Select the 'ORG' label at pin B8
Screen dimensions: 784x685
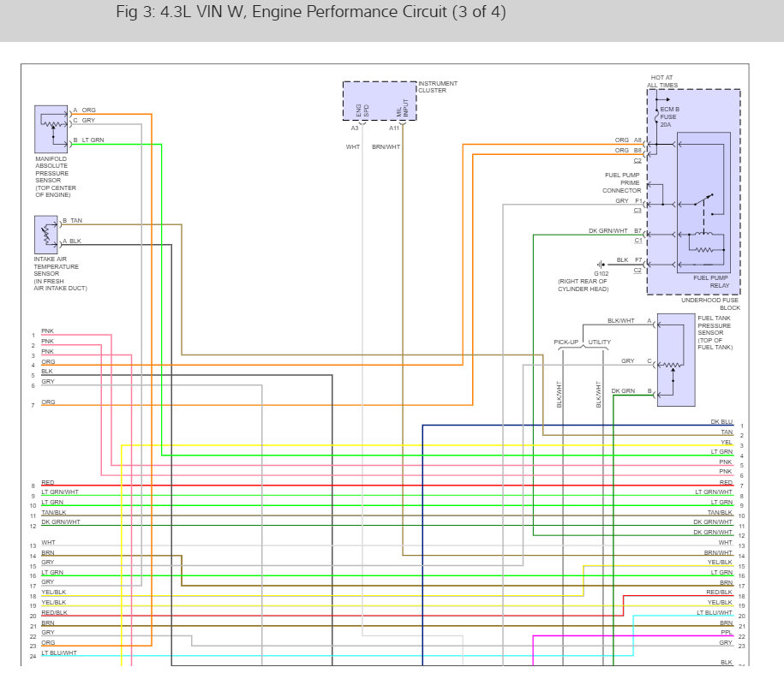tap(622, 151)
